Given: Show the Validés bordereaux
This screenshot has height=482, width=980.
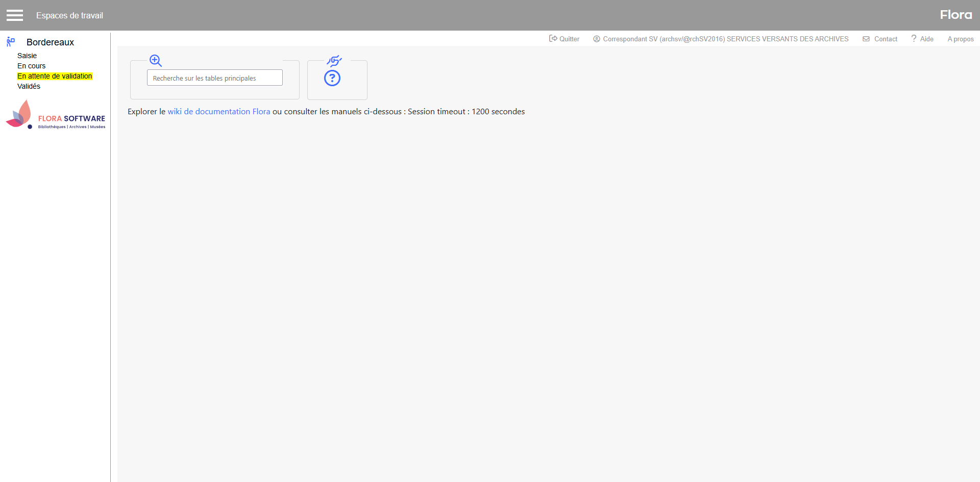Looking at the screenshot, I should click(x=29, y=86).
